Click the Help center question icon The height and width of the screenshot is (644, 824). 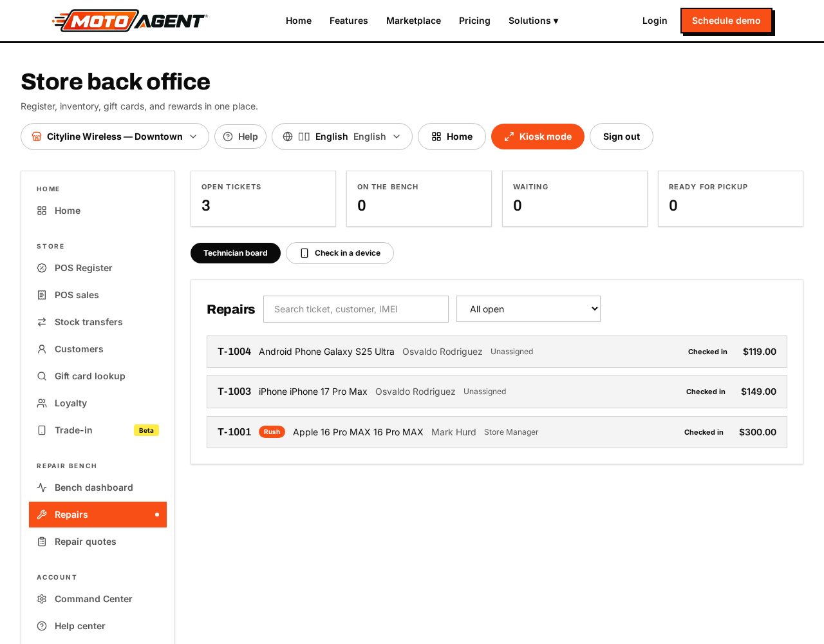(x=42, y=626)
